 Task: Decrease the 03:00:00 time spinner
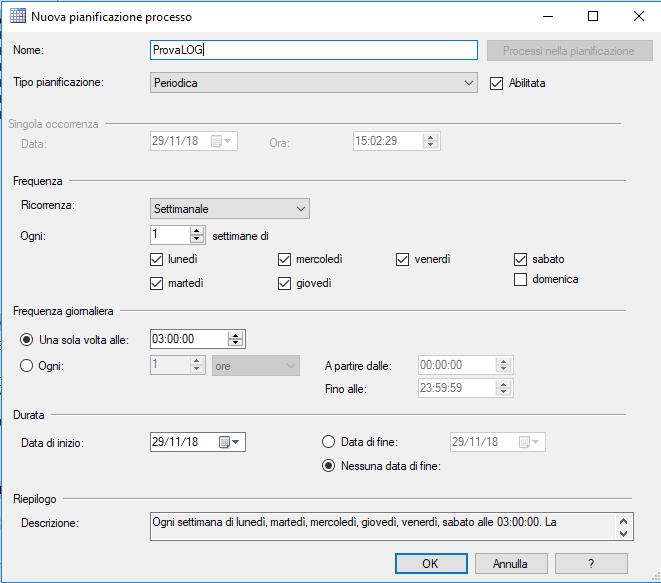click(x=236, y=344)
